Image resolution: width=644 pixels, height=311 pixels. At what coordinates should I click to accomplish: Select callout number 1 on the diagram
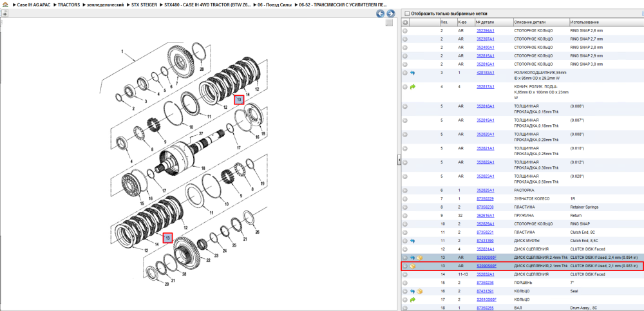coord(122,52)
